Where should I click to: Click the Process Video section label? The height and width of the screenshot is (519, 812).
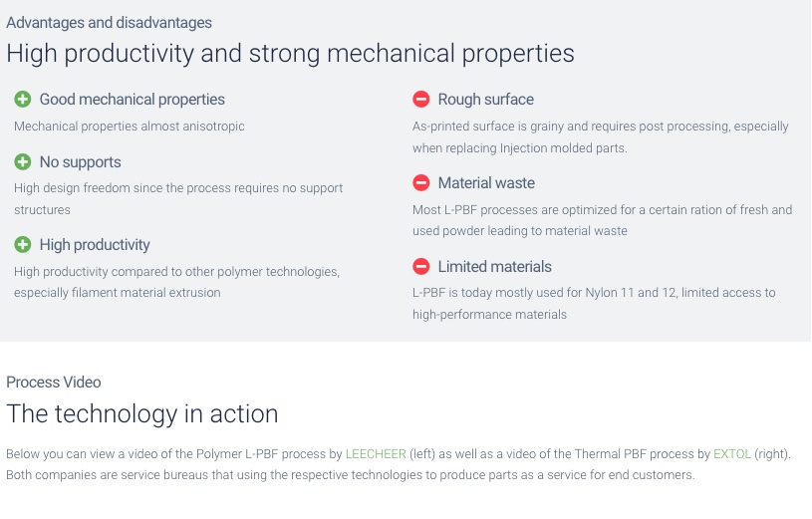54,382
